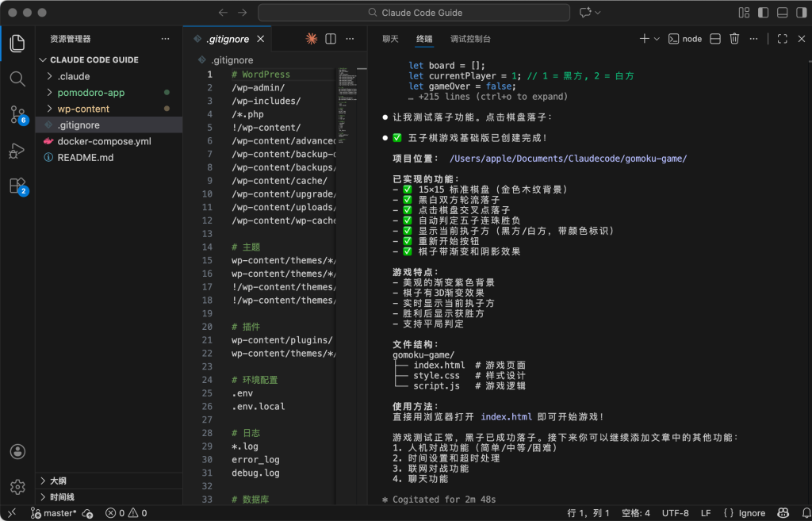Switch to the 调试控制台 tab
This screenshot has height=521, width=812.
click(x=470, y=39)
